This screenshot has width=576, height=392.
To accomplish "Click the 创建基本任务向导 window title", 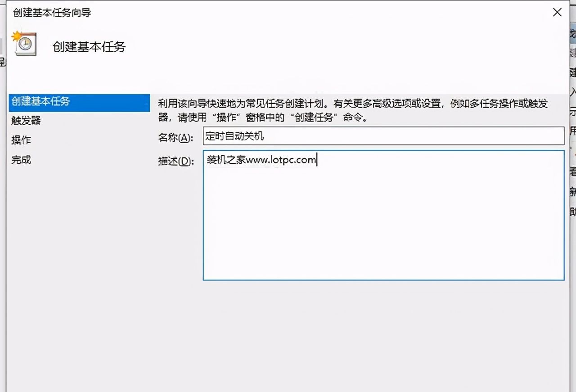I will [x=52, y=13].
